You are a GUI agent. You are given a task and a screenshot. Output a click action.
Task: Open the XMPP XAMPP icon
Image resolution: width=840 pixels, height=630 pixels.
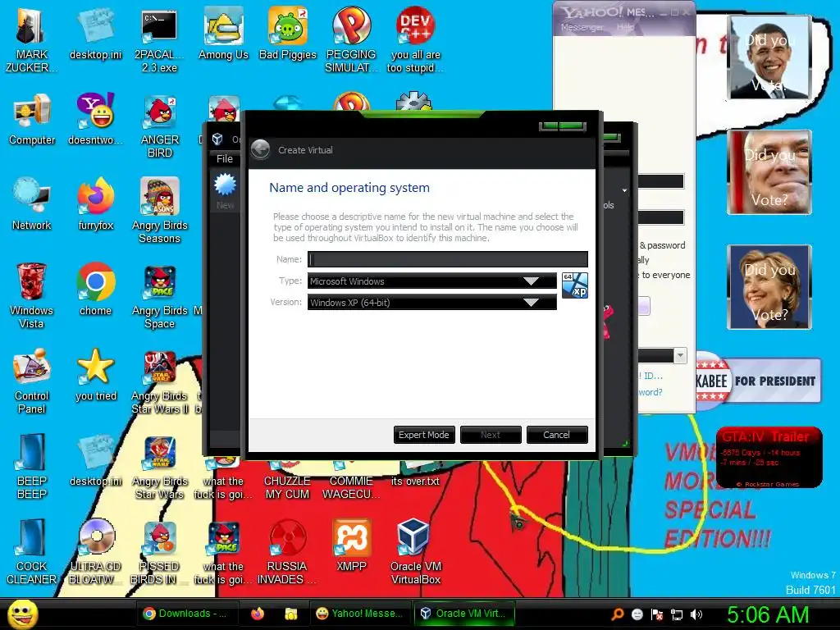tap(351, 545)
